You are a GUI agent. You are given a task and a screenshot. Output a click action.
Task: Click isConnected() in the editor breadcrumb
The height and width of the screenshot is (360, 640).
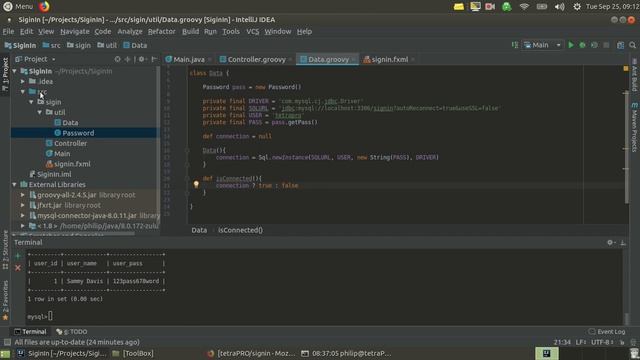coord(240,230)
